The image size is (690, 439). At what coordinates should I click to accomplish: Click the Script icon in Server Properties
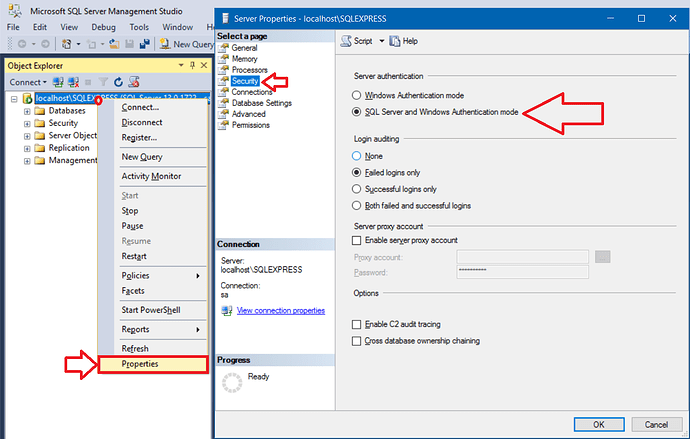coord(346,41)
